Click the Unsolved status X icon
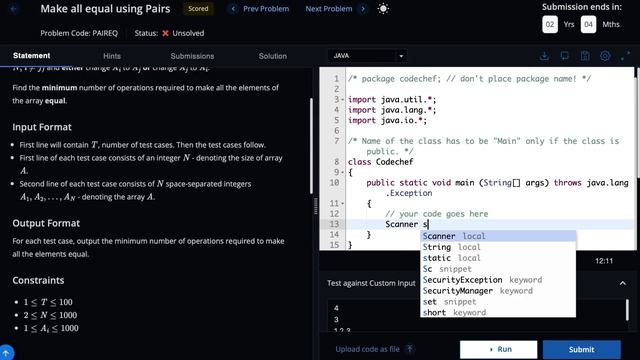This screenshot has width=640, height=360. [165, 33]
